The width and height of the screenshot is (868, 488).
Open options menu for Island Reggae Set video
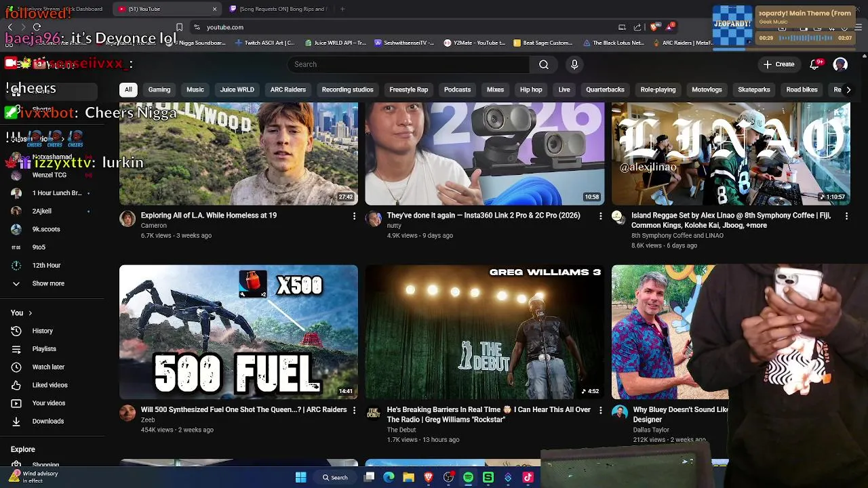846,216
